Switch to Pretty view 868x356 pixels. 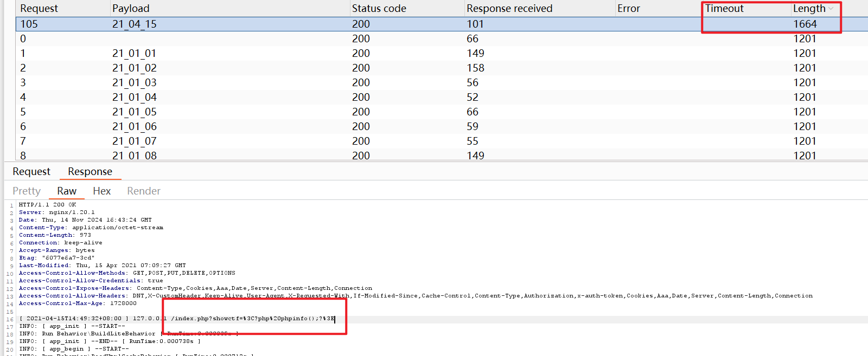coord(27,191)
